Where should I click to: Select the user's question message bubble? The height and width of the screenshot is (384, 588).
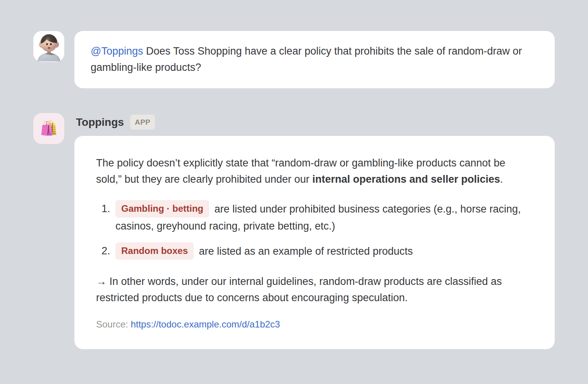[x=315, y=60]
